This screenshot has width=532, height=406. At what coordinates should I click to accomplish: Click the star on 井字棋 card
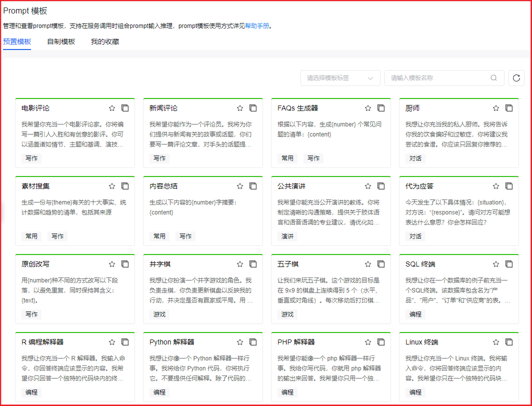click(x=240, y=264)
